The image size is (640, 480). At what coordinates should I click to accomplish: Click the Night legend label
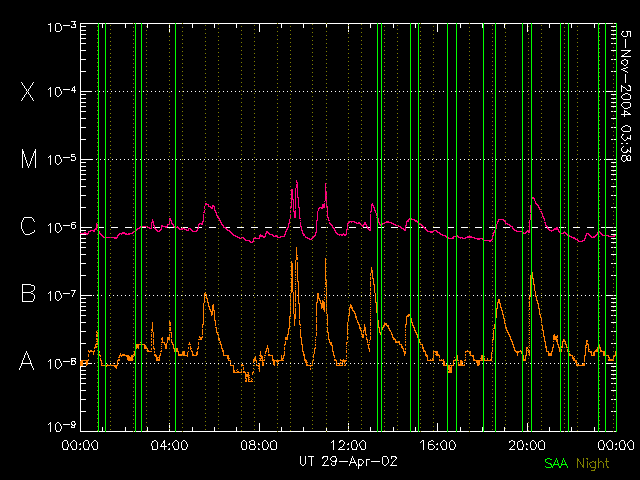pyautogui.click(x=593, y=464)
